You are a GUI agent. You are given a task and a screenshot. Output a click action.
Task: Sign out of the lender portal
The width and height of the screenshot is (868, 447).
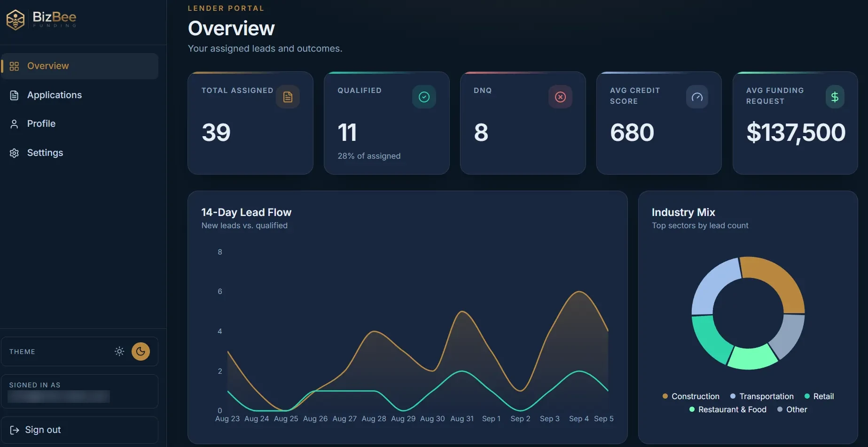point(79,430)
